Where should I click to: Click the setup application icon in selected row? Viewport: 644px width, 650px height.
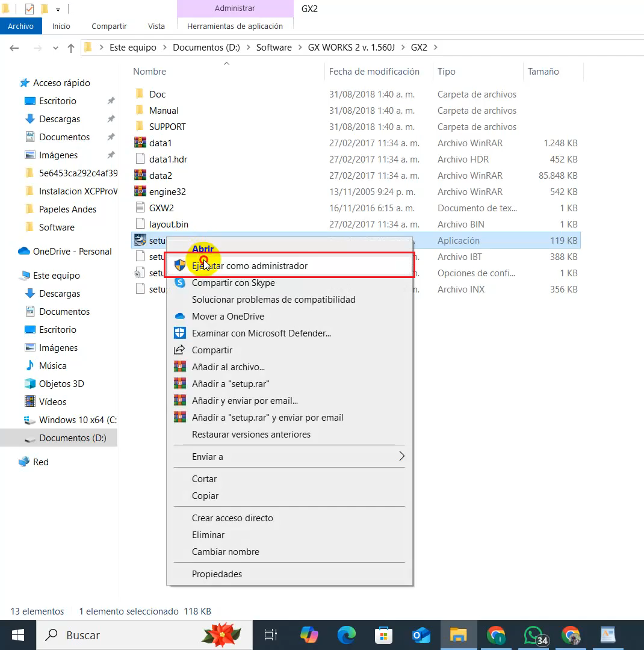(x=140, y=240)
